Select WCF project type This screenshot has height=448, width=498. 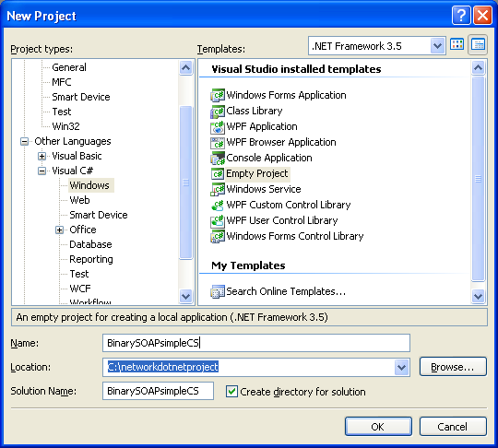(80, 289)
